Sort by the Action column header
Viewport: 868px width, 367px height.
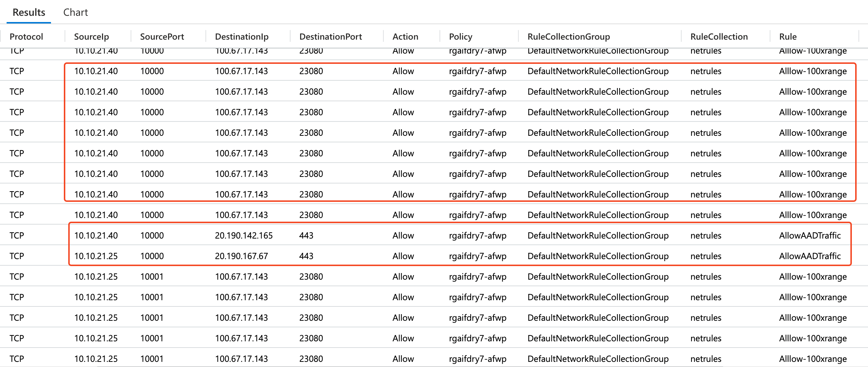[405, 37]
